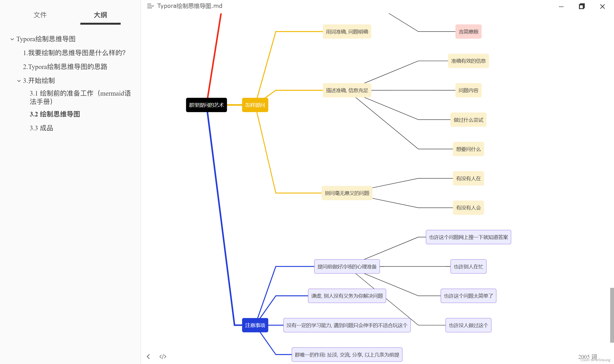Toggle source code mode icon

pyautogui.click(x=163, y=356)
